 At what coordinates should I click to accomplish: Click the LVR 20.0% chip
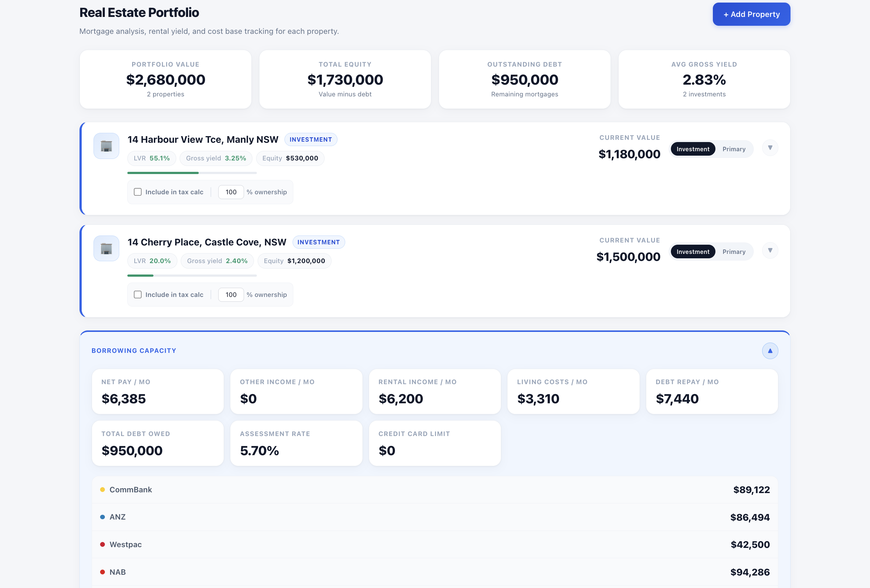152,261
